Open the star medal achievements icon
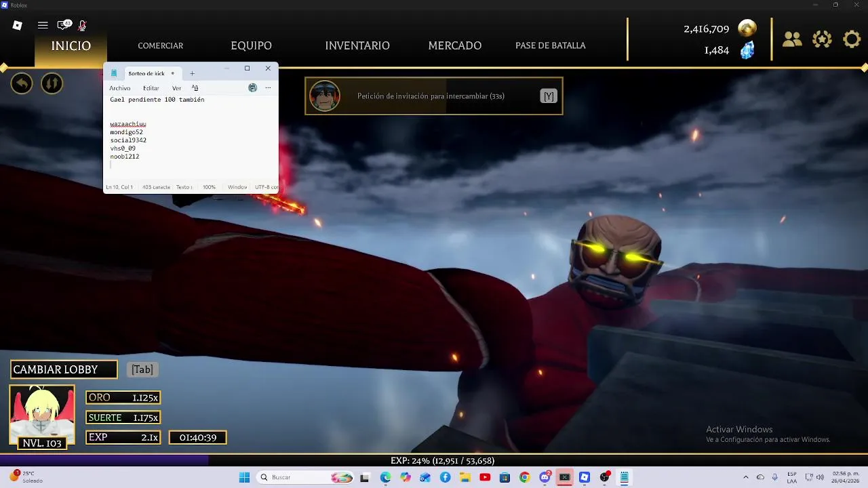 822,39
